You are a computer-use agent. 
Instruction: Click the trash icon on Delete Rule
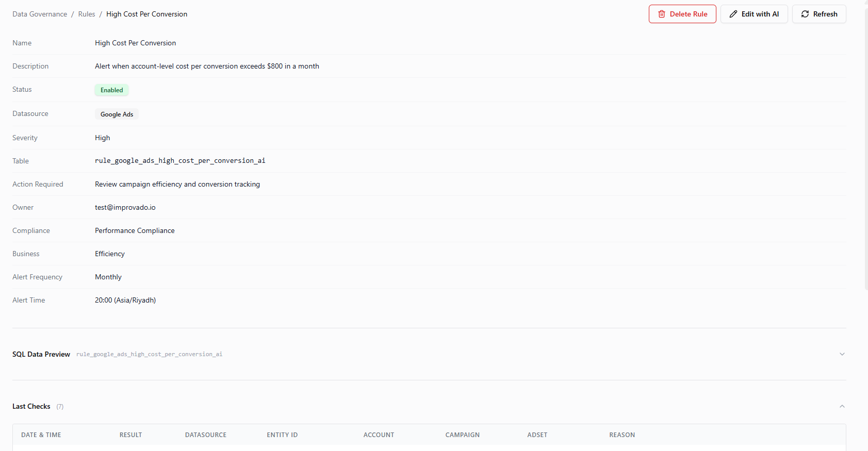(662, 14)
